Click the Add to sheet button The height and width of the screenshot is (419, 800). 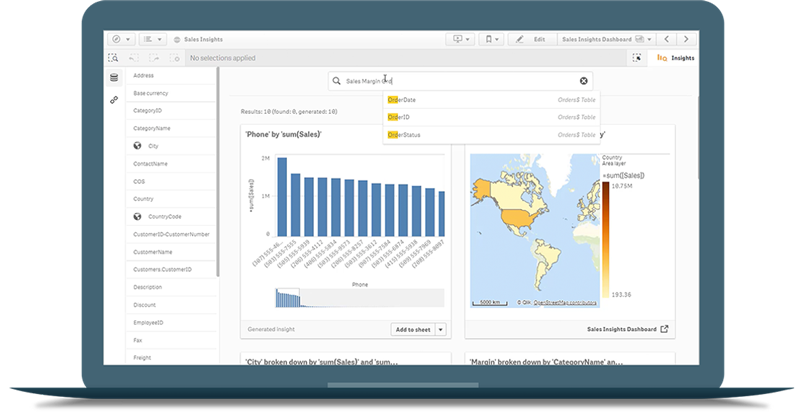coord(411,329)
